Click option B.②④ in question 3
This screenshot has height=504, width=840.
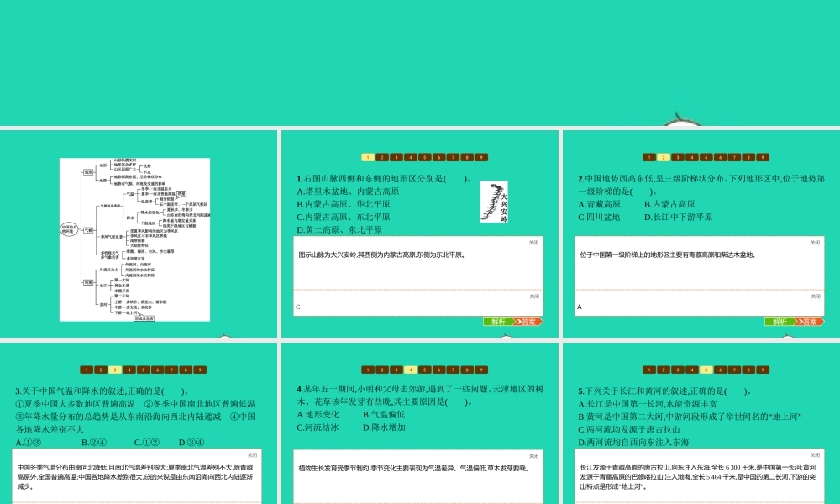pos(94,443)
